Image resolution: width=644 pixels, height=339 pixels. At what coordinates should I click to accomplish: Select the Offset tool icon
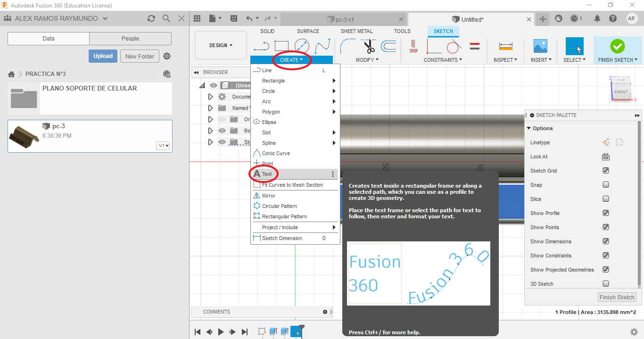pyautogui.click(x=388, y=46)
